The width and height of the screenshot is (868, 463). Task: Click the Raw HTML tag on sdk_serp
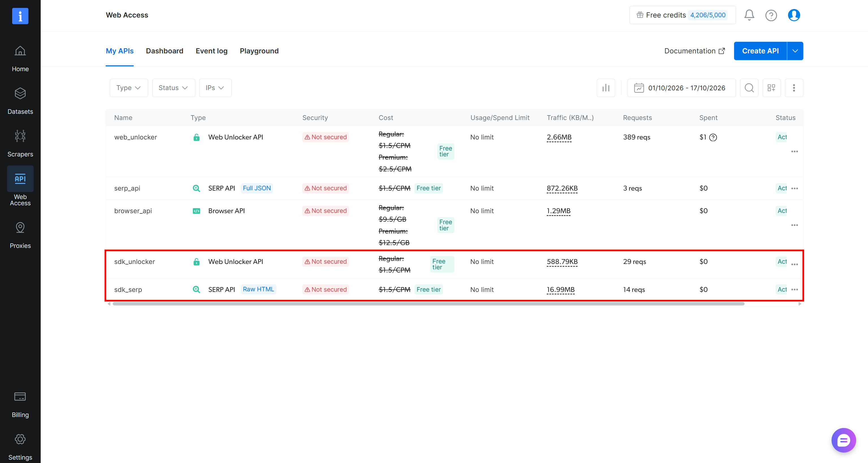pos(258,289)
